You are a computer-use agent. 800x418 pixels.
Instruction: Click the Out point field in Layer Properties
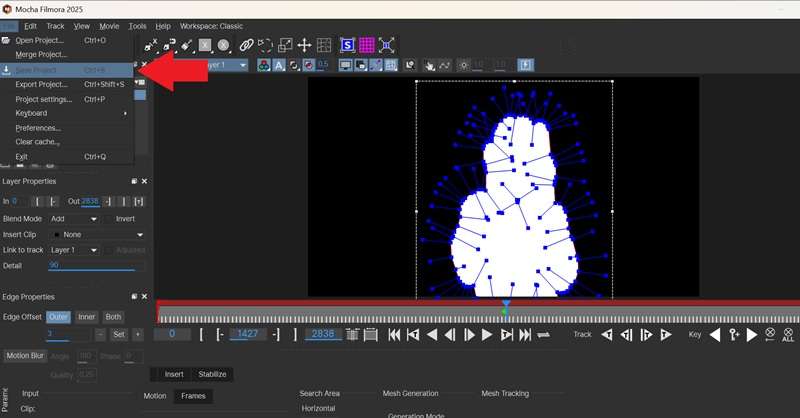(x=91, y=202)
